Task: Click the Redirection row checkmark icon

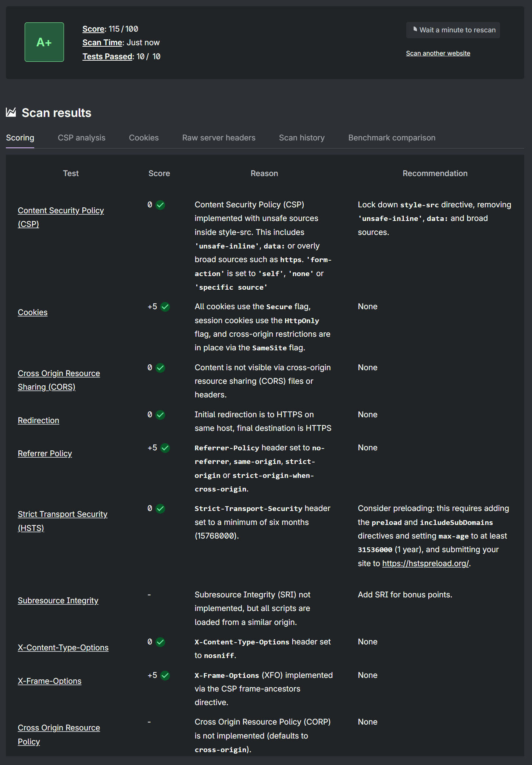Action: [x=160, y=415]
